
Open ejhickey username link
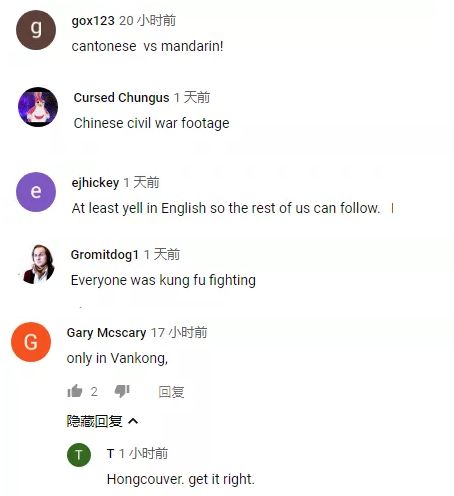pyautogui.click(x=95, y=183)
